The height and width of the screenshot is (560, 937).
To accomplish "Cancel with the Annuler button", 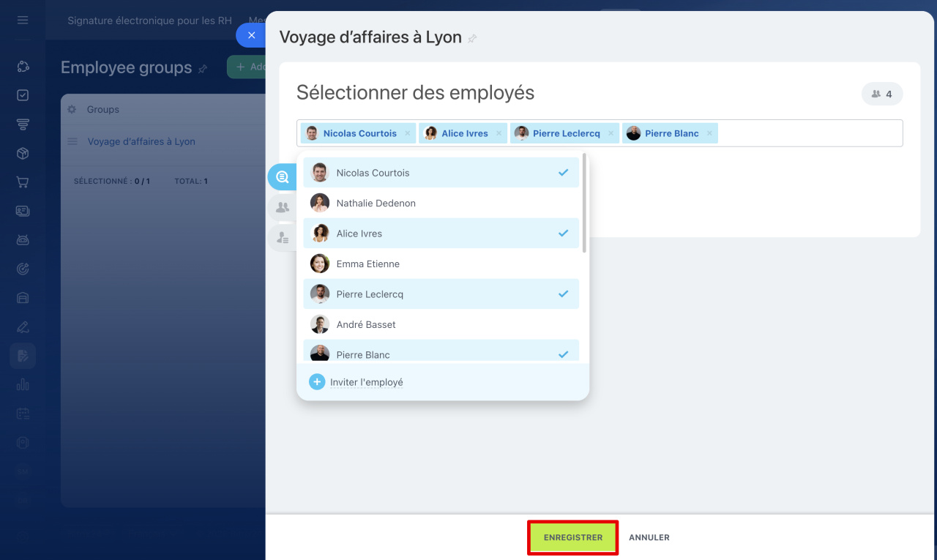I will coord(649,537).
